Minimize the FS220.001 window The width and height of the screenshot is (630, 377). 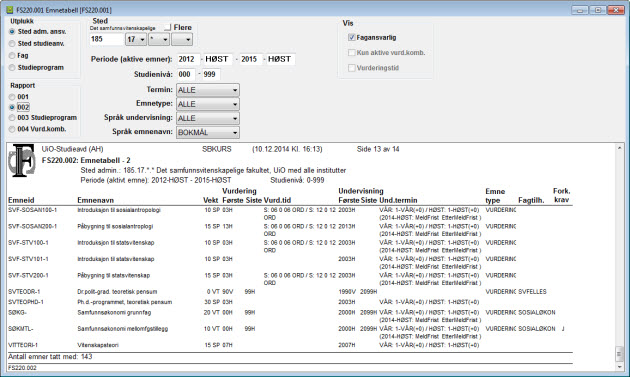(x=580, y=10)
